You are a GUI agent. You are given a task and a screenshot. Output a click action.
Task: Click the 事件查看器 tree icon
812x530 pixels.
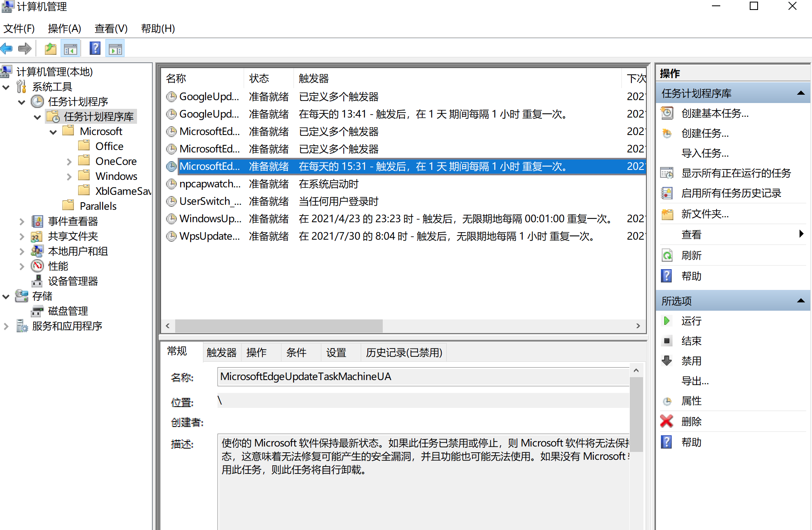(x=37, y=221)
